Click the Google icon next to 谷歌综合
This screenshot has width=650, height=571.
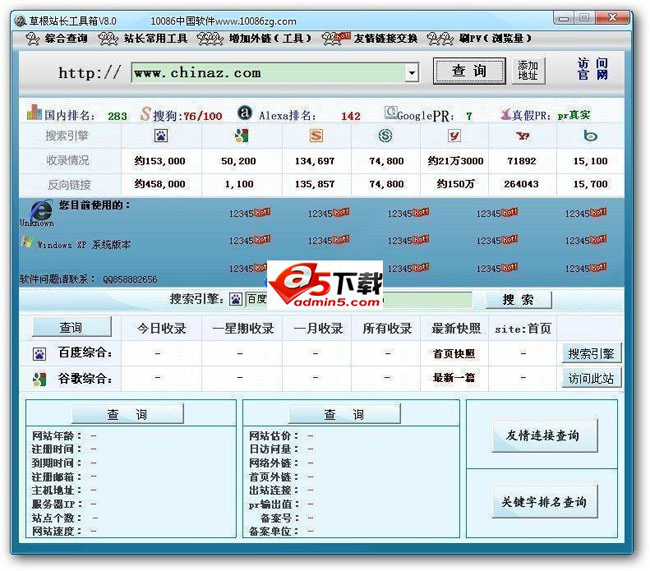(x=39, y=379)
